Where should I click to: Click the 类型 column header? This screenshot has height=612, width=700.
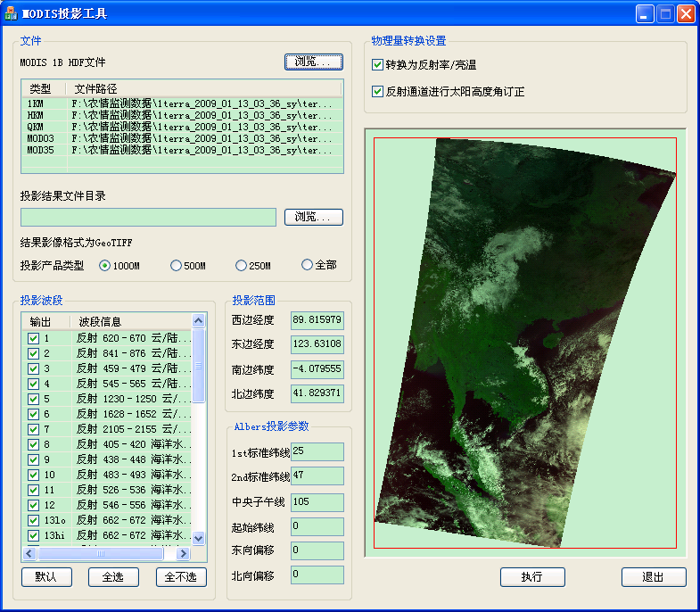click(x=44, y=88)
